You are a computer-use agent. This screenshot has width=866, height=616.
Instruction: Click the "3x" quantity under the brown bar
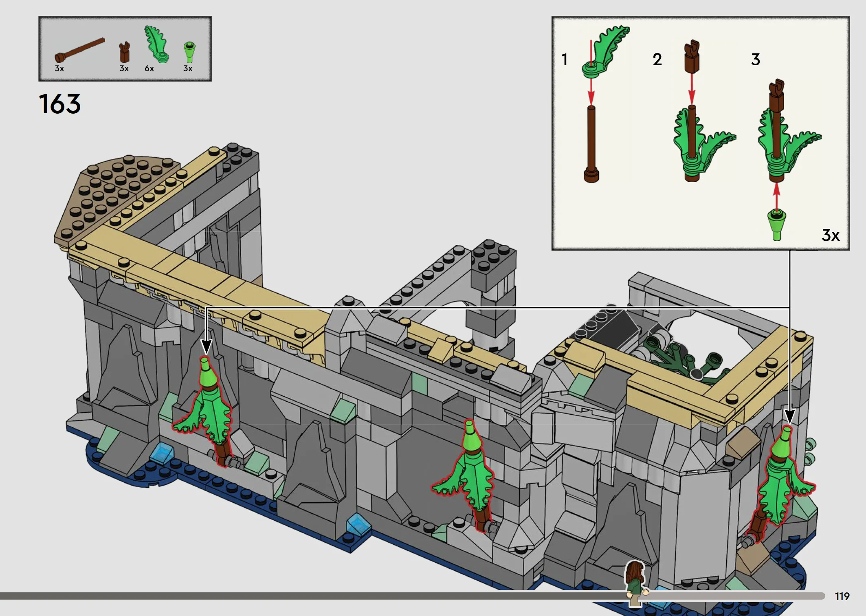tap(59, 68)
